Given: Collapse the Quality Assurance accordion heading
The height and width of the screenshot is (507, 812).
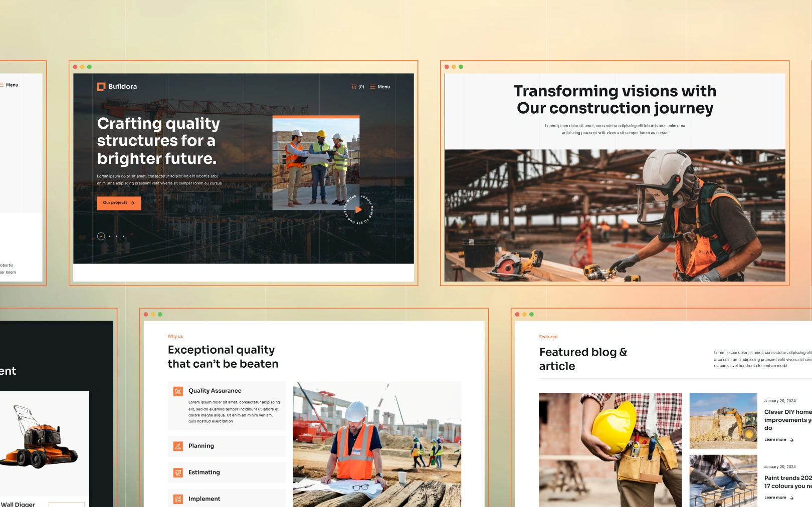Looking at the screenshot, I should tap(215, 391).
